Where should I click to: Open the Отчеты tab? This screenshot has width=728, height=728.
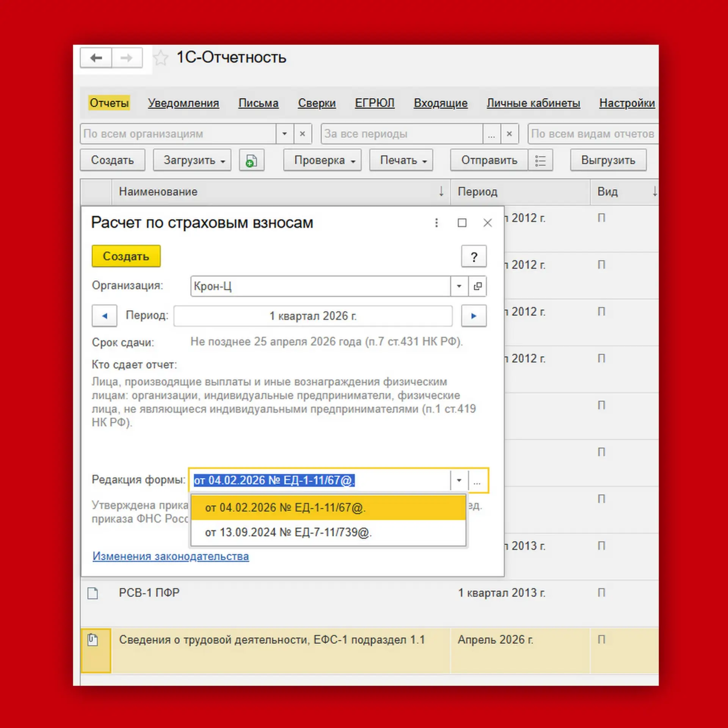tap(109, 103)
